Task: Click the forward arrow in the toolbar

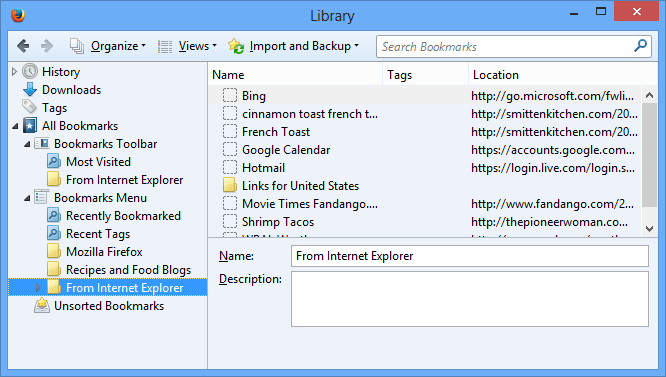Action: pos(47,46)
